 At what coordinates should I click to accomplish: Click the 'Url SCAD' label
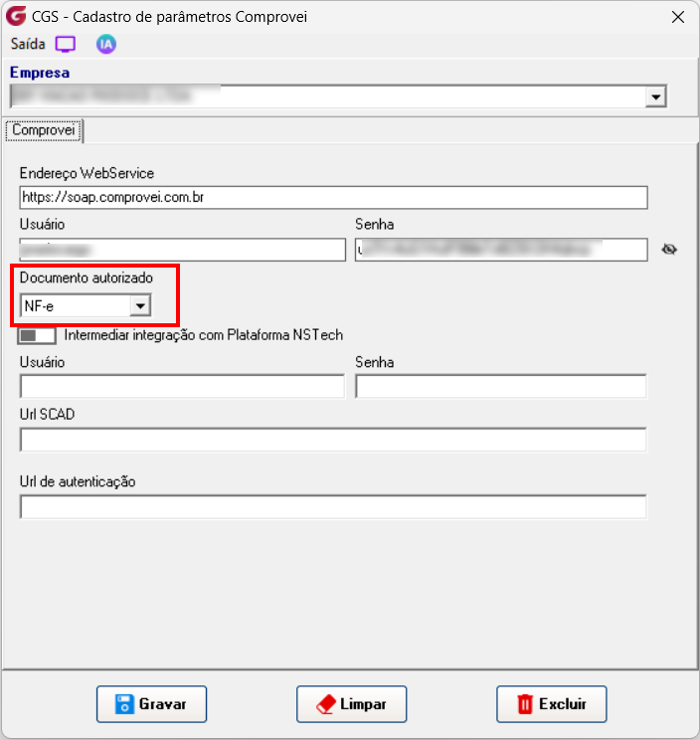click(47, 415)
